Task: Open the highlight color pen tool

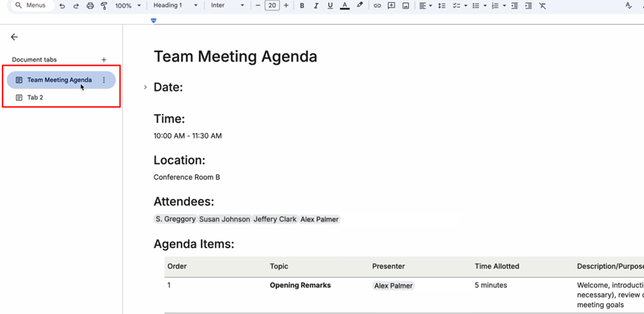Action: 360,6
